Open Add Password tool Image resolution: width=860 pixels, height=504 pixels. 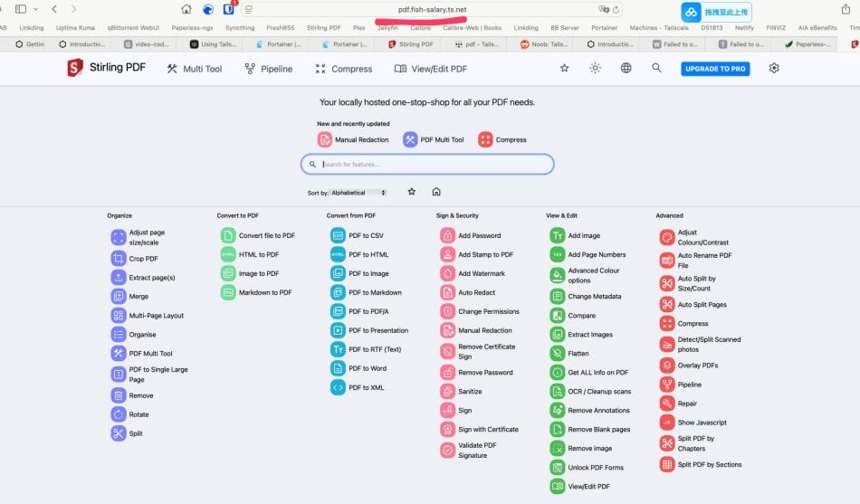[471, 235]
